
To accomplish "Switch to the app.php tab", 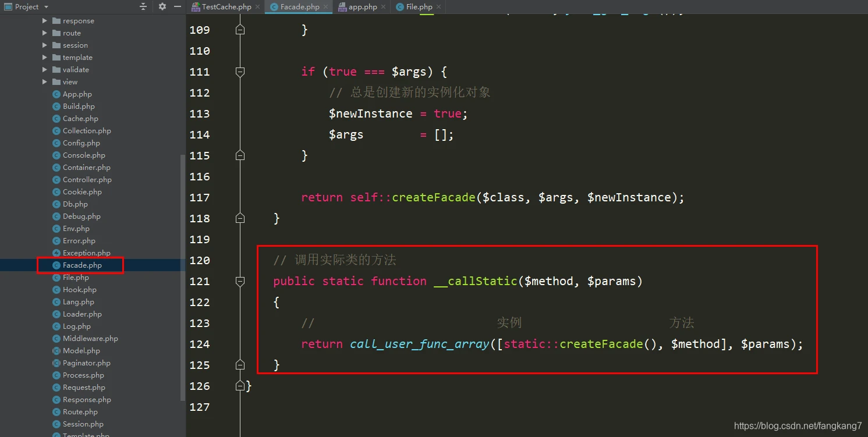I will [x=362, y=7].
